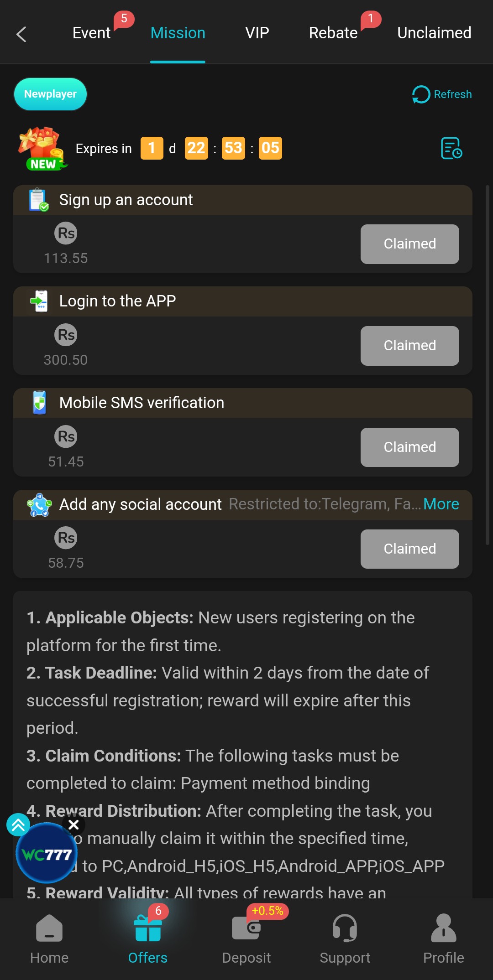This screenshot has width=493, height=980.
Task: Tap the back arrow icon
Action: click(x=21, y=34)
